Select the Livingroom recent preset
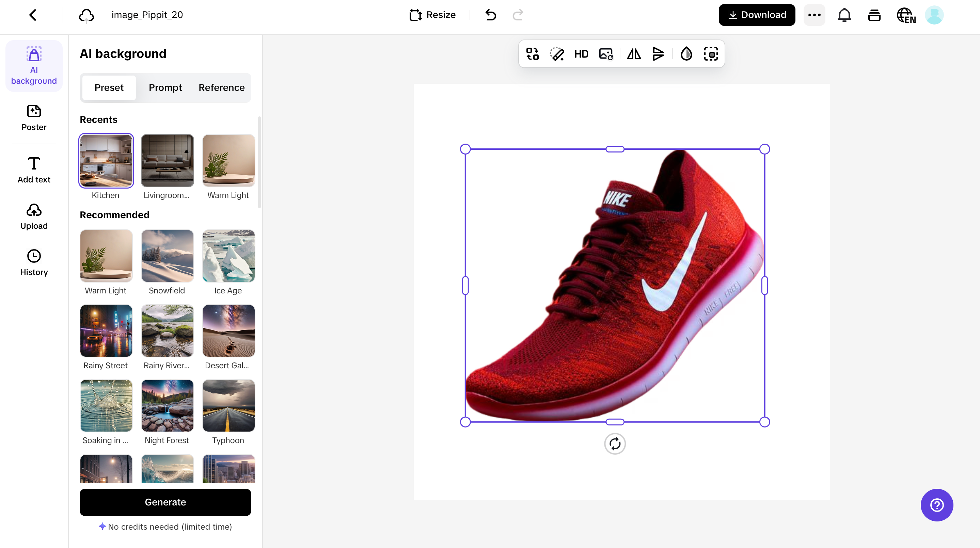The image size is (980, 548). tap(168, 160)
